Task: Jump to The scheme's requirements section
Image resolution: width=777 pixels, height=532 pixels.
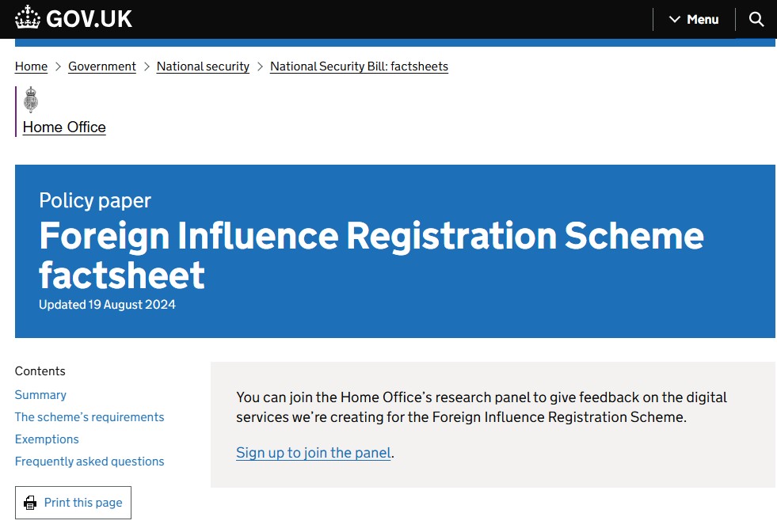Action: tap(90, 417)
